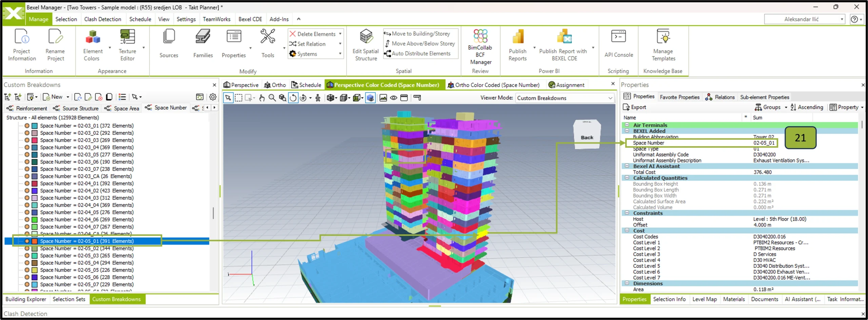868x320 pixels.
Task: Select the Space Number 02-04_03 row
Action: point(86,198)
